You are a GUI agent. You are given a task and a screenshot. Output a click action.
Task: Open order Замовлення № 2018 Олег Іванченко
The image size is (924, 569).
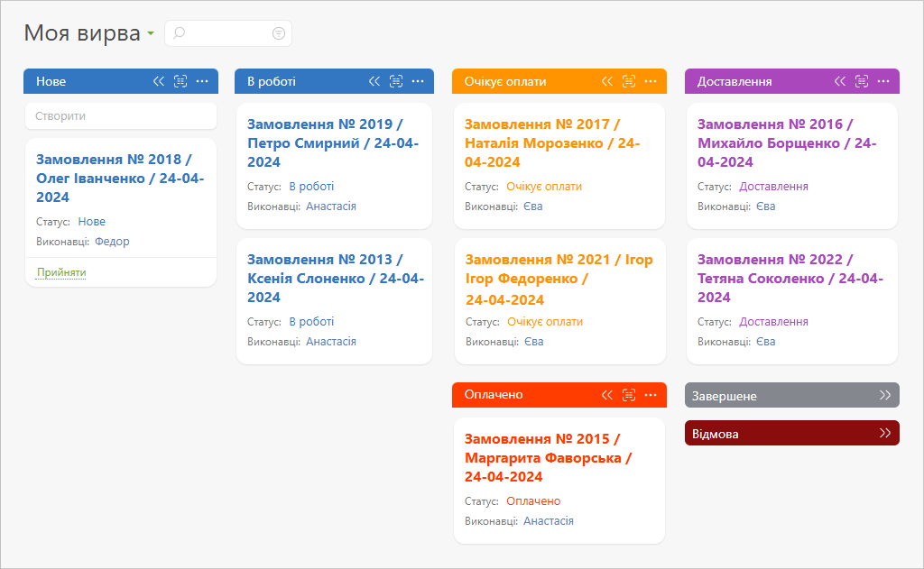(x=120, y=178)
